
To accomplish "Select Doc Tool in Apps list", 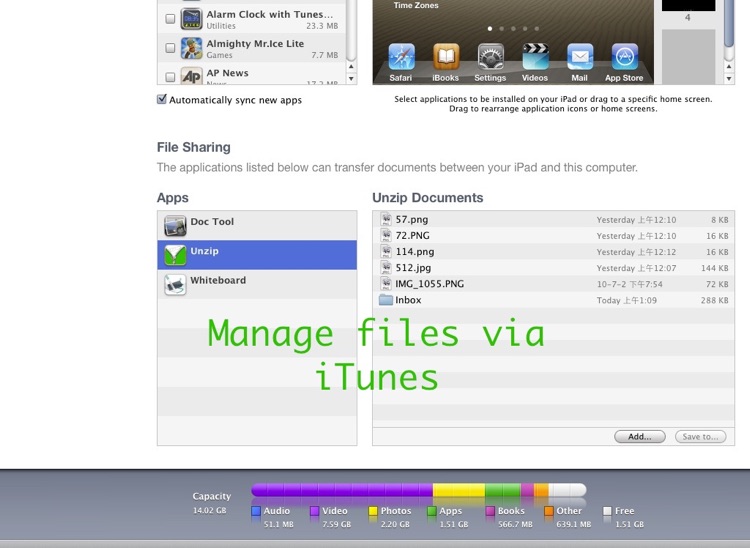I will point(257,226).
